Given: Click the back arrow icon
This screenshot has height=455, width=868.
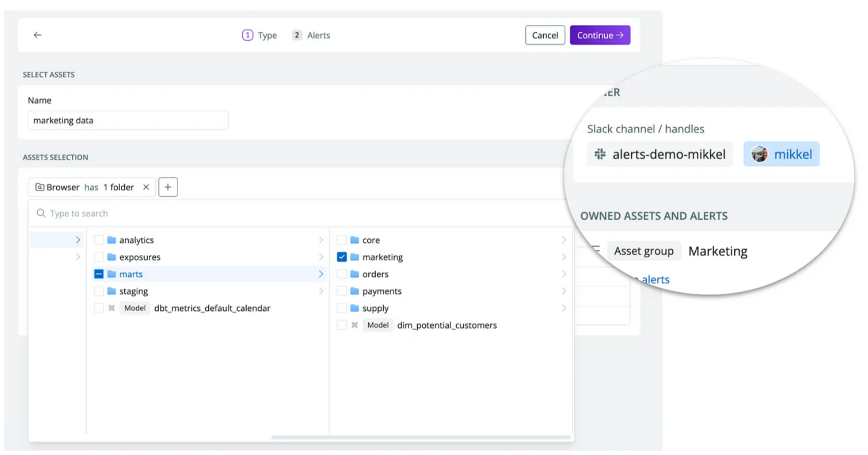Looking at the screenshot, I should [37, 35].
